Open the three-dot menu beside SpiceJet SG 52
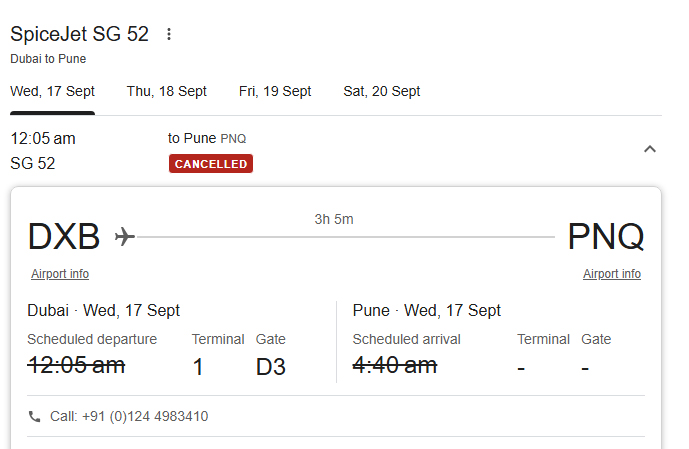This screenshot has height=449, width=689. (169, 34)
